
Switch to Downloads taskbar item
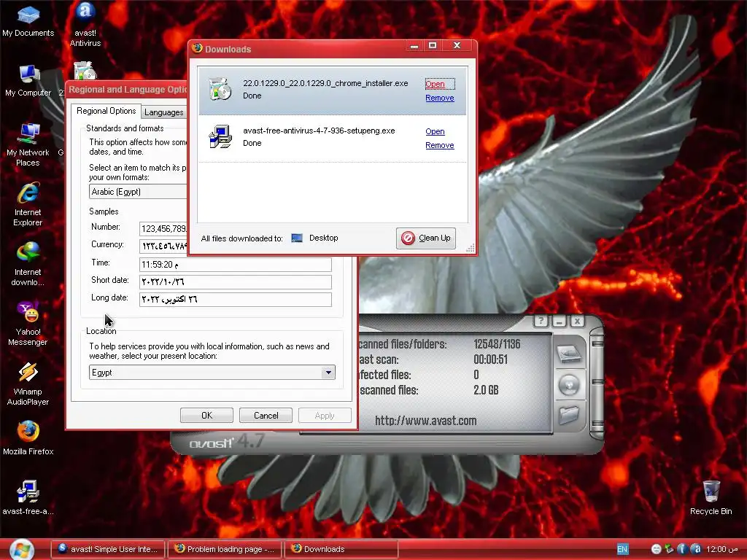(341, 549)
